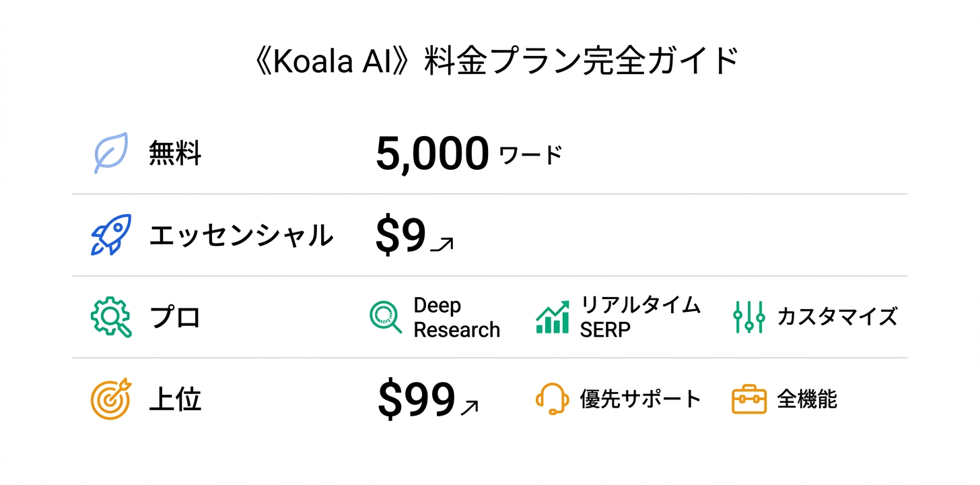Click the カスタマイズ sliders icon

tap(748, 317)
